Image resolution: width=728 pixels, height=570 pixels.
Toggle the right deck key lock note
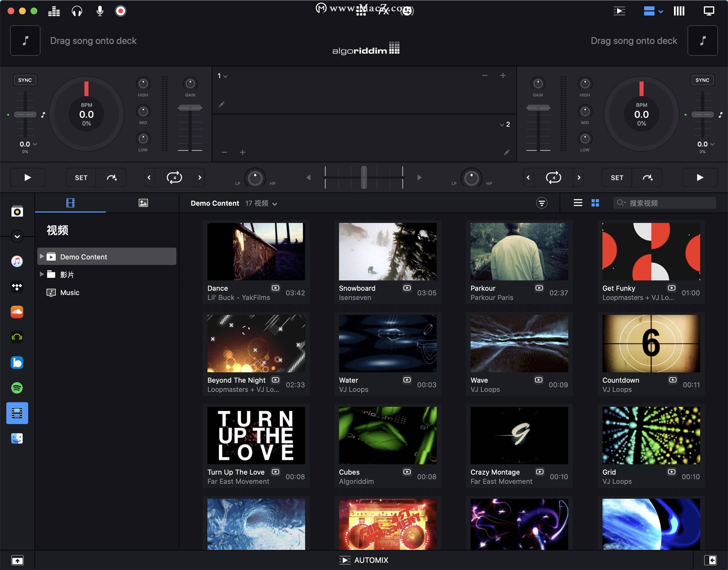pyautogui.click(x=721, y=115)
